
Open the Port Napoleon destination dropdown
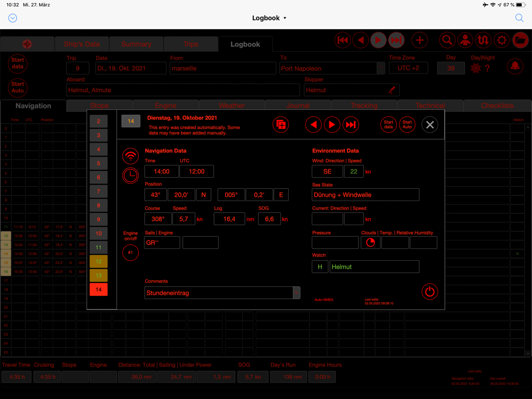coord(380,68)
